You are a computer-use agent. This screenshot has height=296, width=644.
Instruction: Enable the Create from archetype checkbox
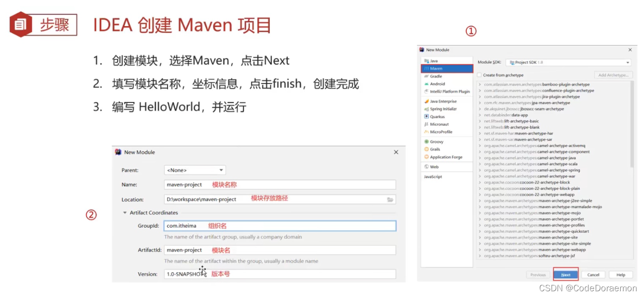click(480, 75)
